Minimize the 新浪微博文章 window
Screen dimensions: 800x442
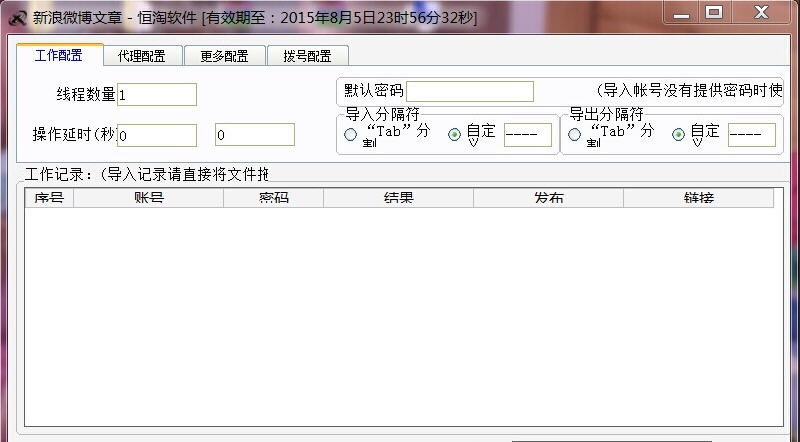(681, 13)
